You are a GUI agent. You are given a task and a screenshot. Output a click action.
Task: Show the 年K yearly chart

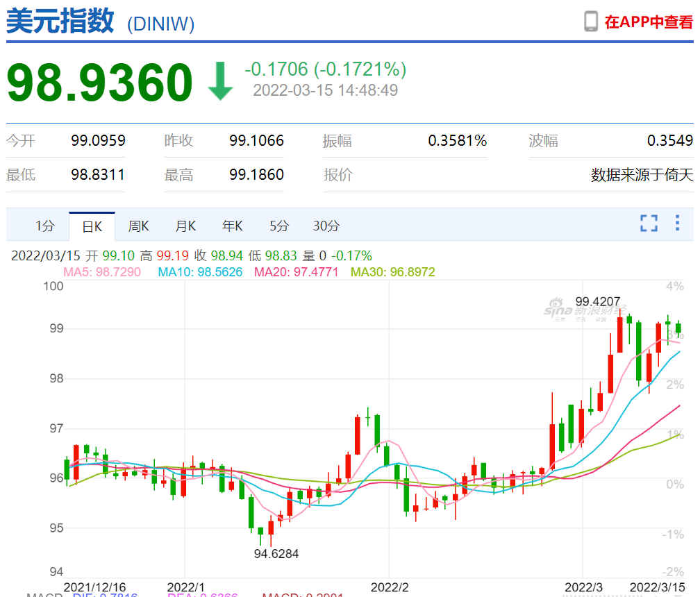pyautogui.click(x=233, y=226)
